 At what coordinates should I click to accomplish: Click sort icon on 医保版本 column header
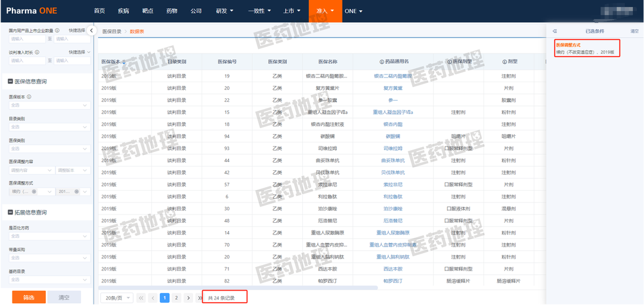[124, 61]
